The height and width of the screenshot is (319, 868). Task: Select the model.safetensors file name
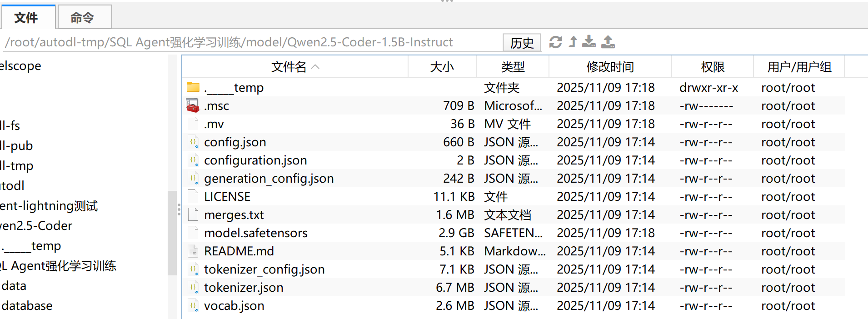click(x=256, y=233)
